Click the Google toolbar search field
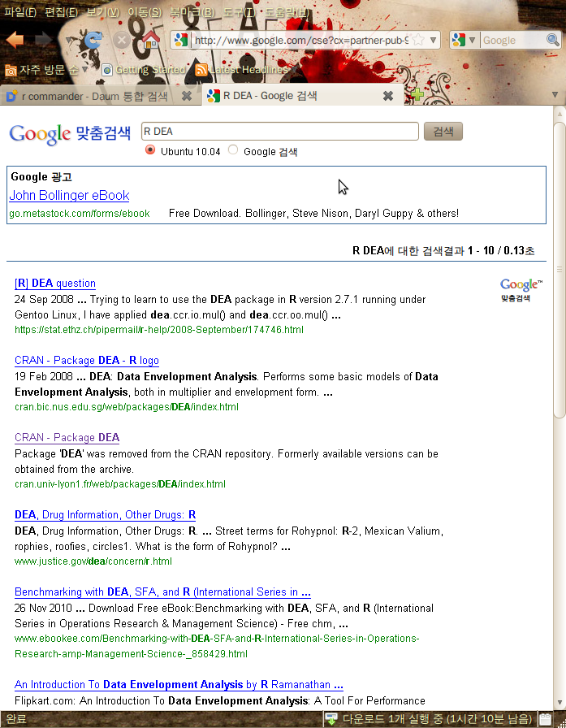This screenshot has height=728, width=566. (x=512, y=40)
